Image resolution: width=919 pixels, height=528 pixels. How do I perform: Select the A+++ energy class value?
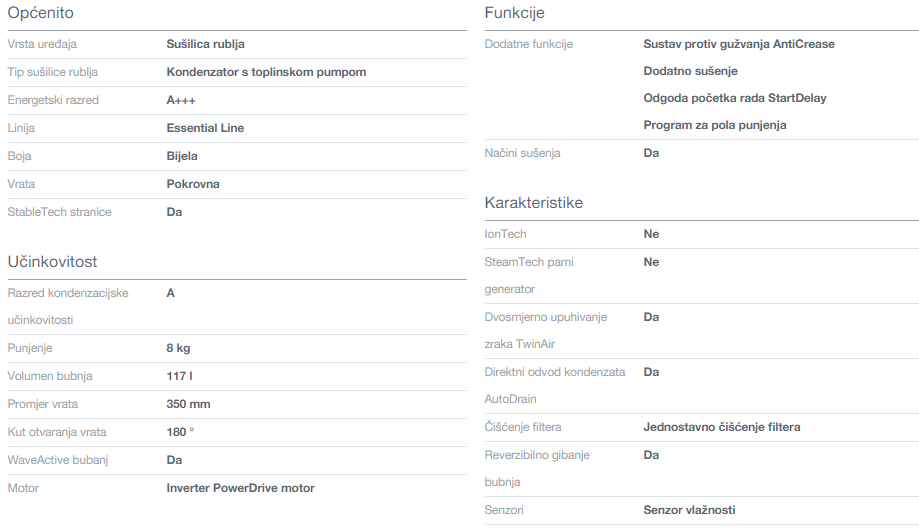(181, 100)
